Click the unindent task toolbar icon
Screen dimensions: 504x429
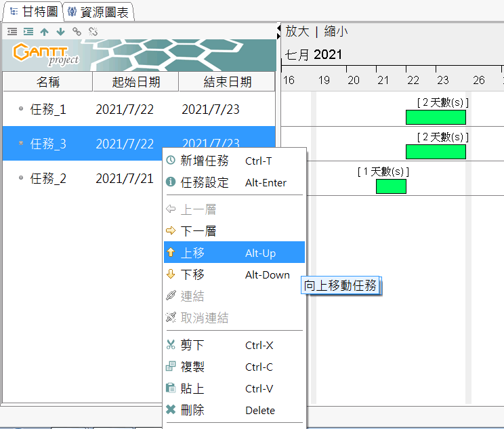12,31
